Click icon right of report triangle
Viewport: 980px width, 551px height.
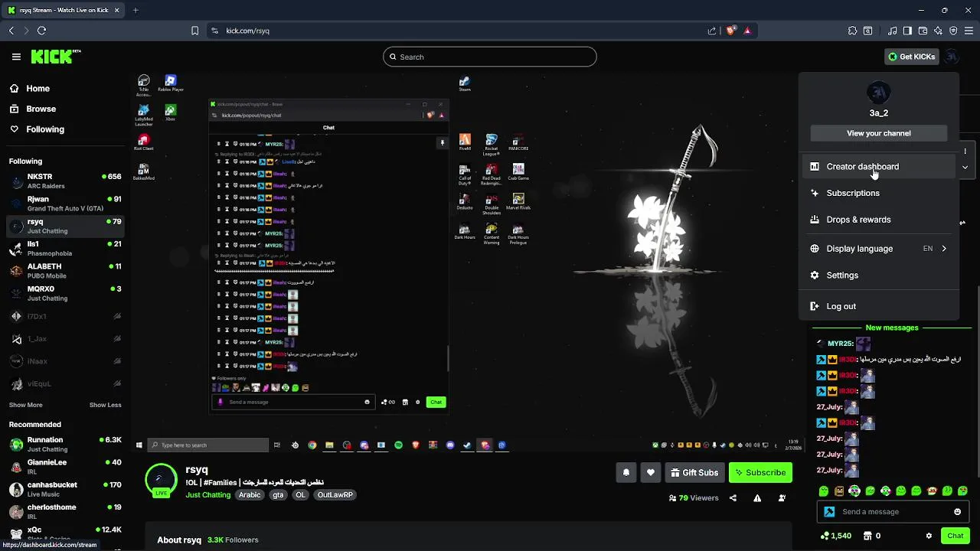(782, 498)
